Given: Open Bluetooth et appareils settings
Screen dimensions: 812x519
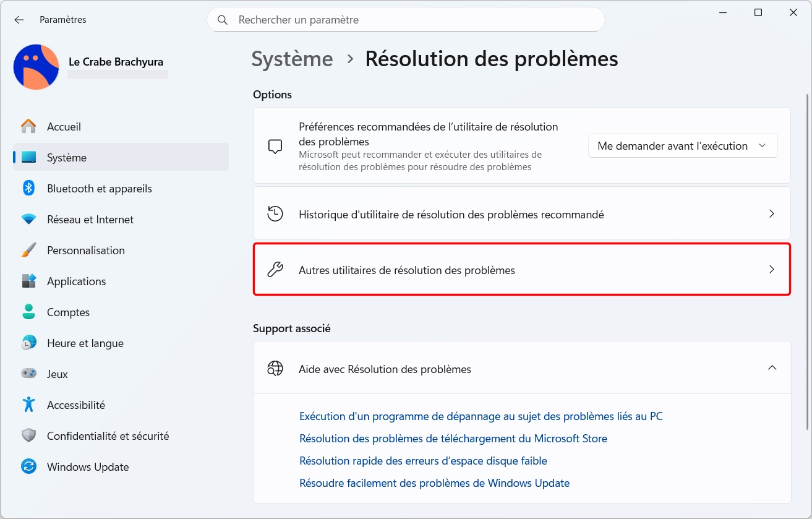Looking at the screenshot, I should [99, 189].
